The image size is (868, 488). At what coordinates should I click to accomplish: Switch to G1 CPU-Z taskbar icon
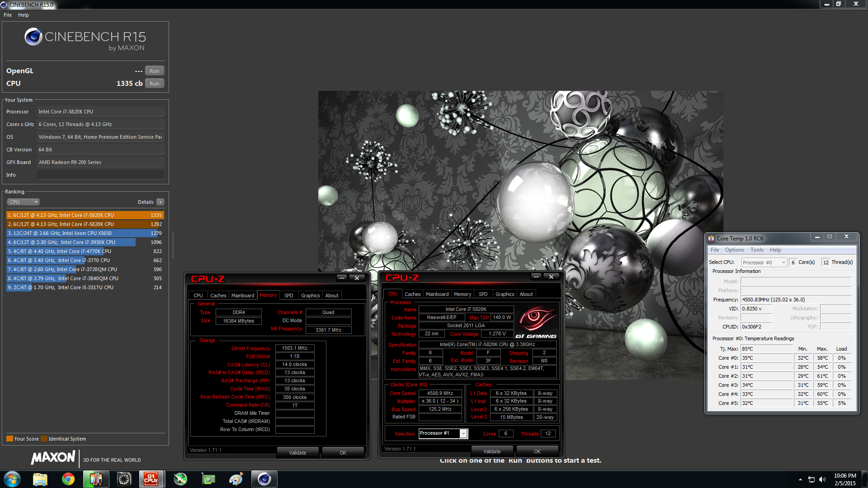[151, 479]
